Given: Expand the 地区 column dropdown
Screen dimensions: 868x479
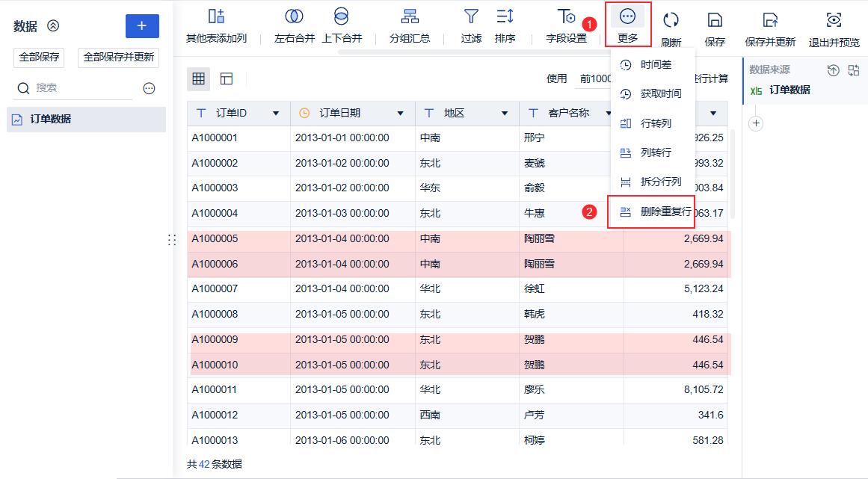Looking at the screenshot, I should (505, 114).
